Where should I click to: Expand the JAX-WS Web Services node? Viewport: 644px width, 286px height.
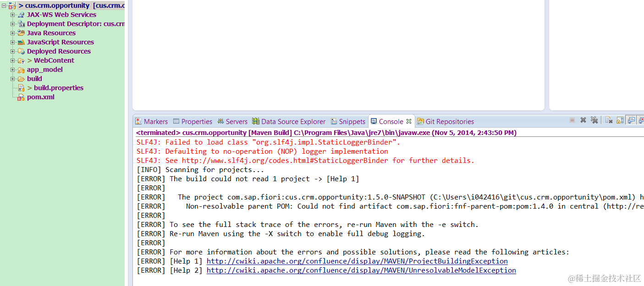13,15
